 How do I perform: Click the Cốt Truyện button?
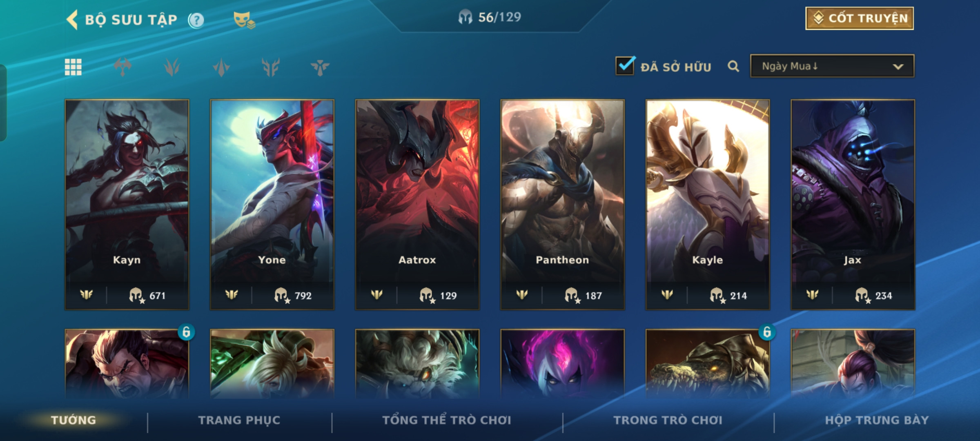click(860, 18)
